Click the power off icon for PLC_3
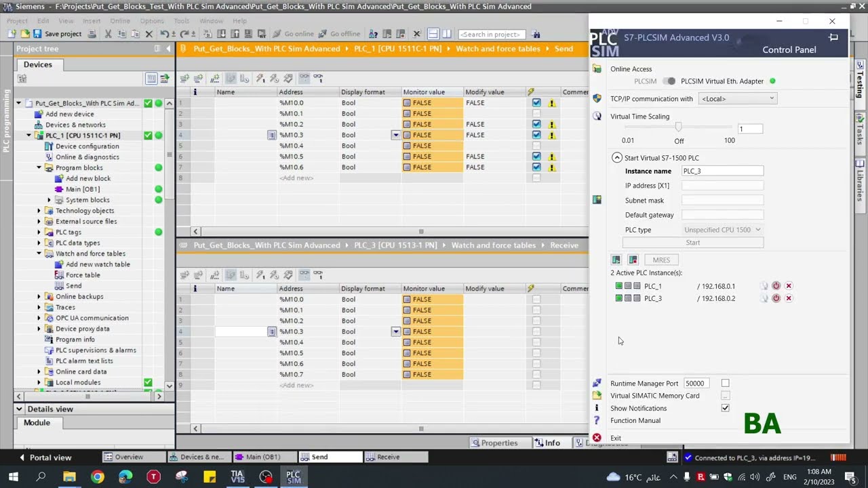The width and height of the screenshot is (868, 488). (776, 298)
